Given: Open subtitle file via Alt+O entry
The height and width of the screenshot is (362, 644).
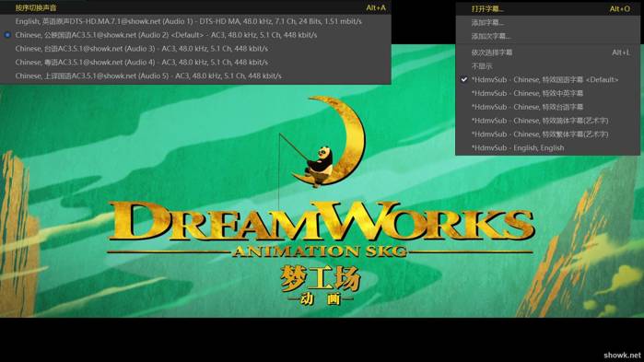Looking at the screenshot, I should pyautogui.click(x=547, y=8).
